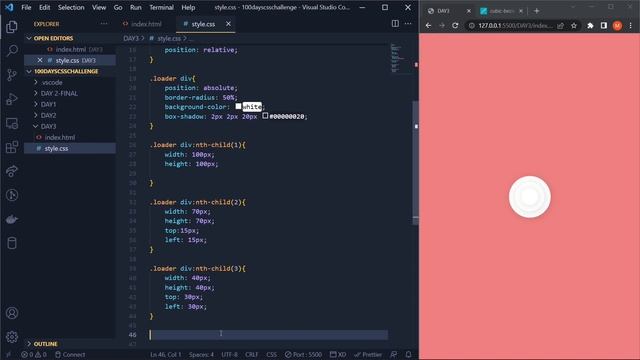Screen dimensions: 640x360
Task: Open the browser extensions puzzle icon
Action: click(590, 25)
